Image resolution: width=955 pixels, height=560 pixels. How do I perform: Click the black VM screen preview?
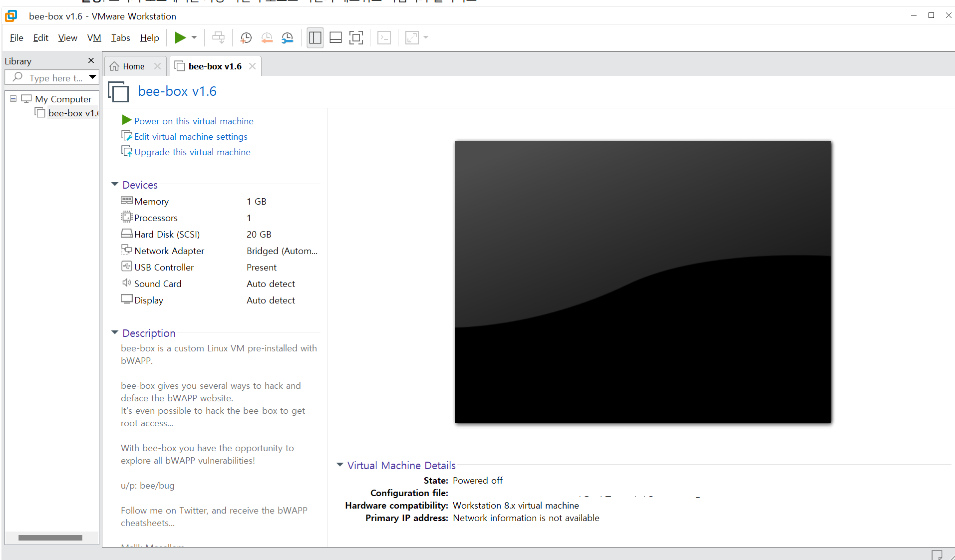point(642,281)
